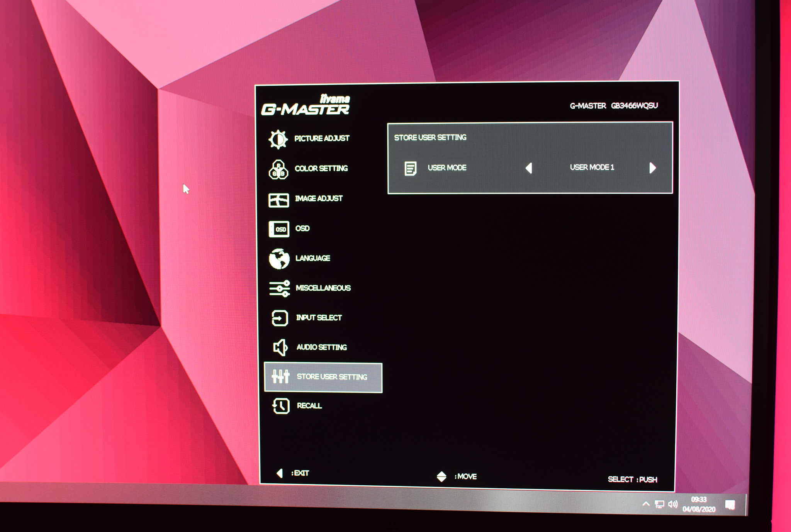
Task: Click the User Mode 1 value
Action: pyautogui.click(x=592, y=168)
